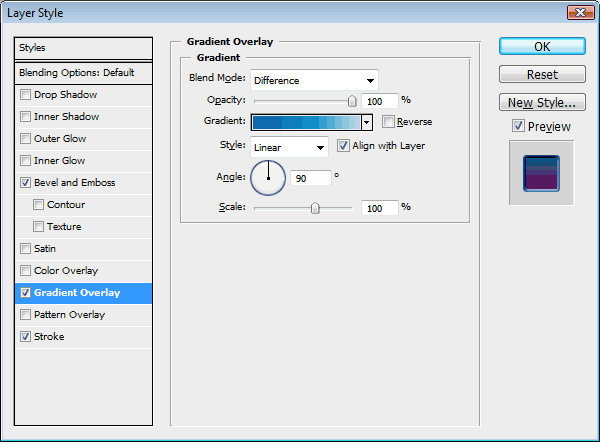Image resolution: width=600 pixels, height=442 pixels.
Task: Enable the Drop Shadow checkbox
Action: click(25, 95)
